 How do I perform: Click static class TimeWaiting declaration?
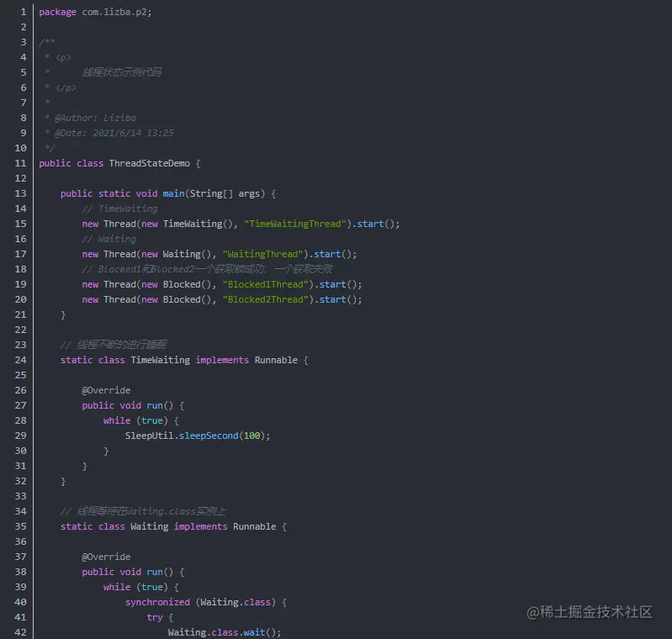point(184,360)
